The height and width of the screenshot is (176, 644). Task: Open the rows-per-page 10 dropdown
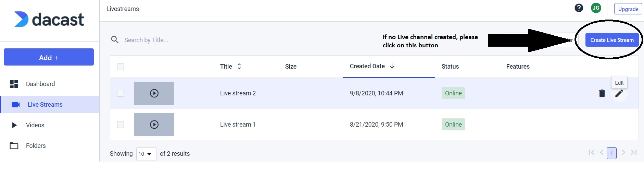point(146,154)
